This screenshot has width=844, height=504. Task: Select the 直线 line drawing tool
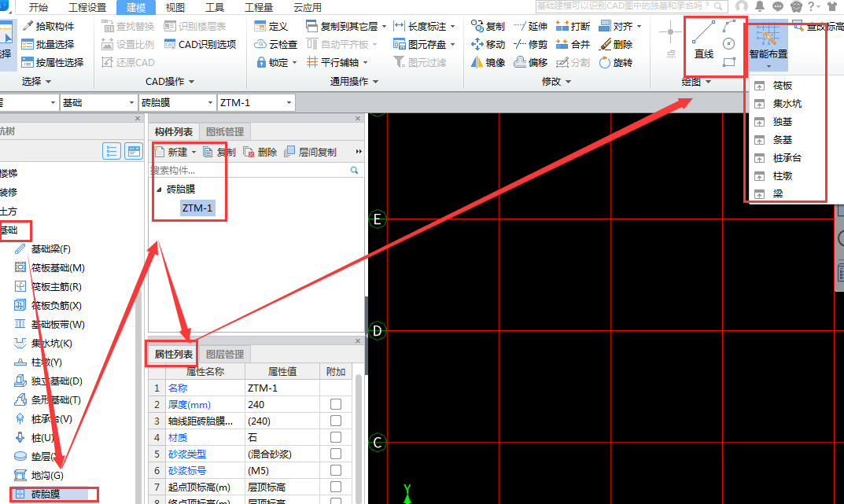click(703, 40)
